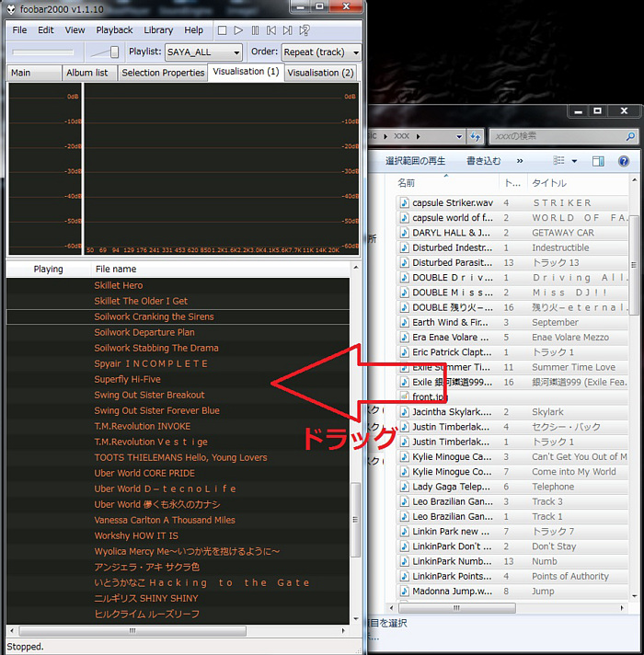Click the Play button in foobar2000 toolbar
Image resolution: width=644 pixels, height=655 pixels.
point(238,30)
